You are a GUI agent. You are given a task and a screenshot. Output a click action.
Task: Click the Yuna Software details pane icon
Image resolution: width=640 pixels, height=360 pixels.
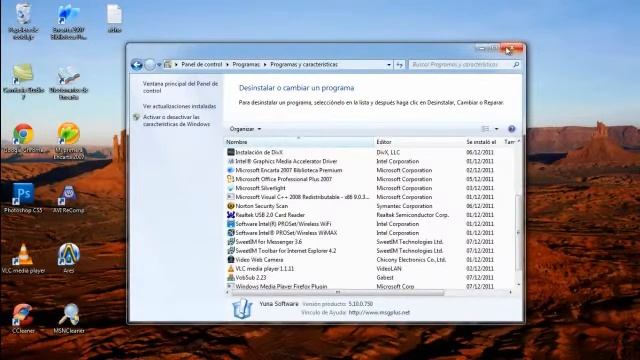[x=242, y=309]
